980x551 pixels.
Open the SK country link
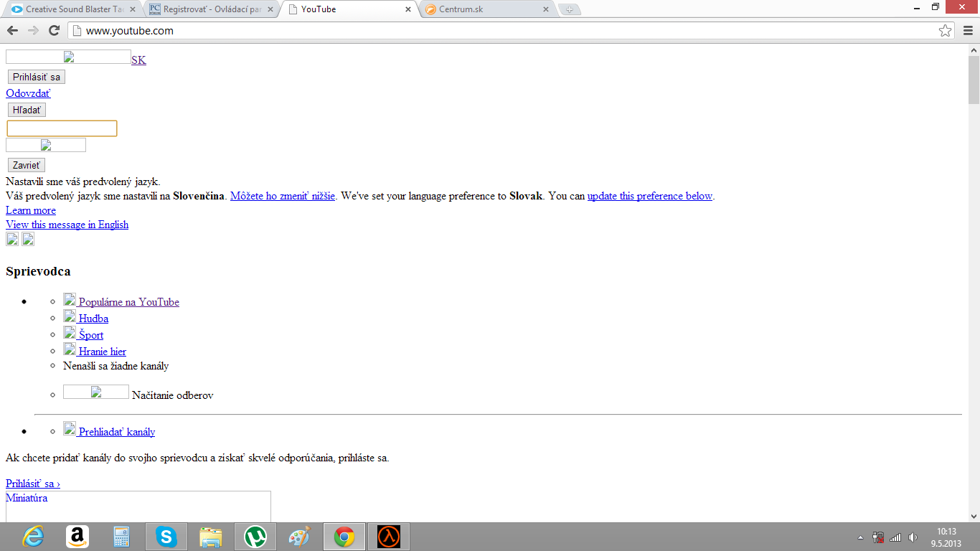(138, 60)
